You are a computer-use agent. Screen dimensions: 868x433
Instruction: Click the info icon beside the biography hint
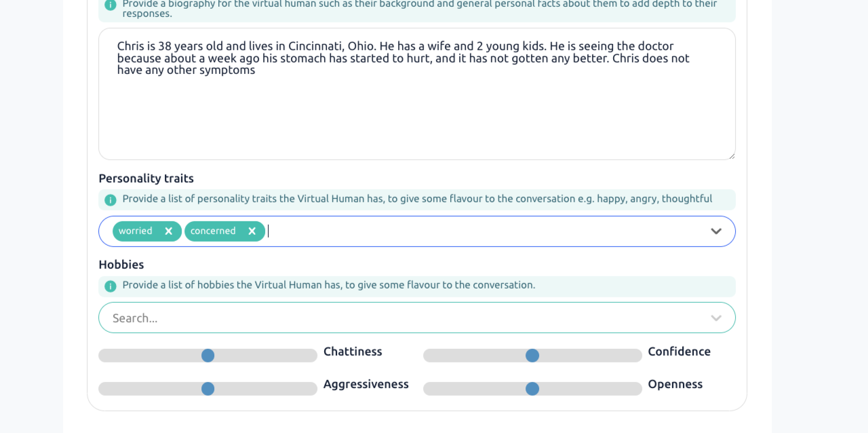coord(111,5)
